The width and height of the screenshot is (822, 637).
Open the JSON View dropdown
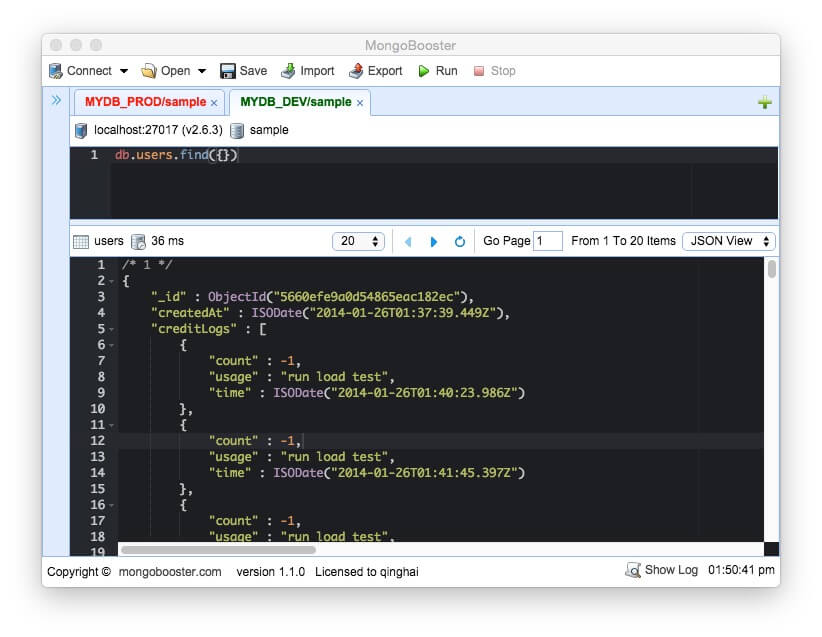click(729, 241)
